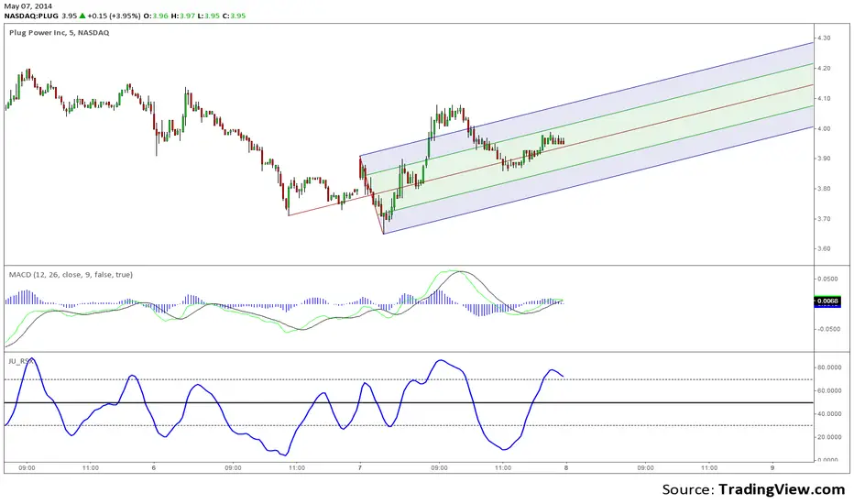Viewport: 854px width, 504px height.
Task: Click the 20.0000 RSX axis label
Action: coord(828,437)
